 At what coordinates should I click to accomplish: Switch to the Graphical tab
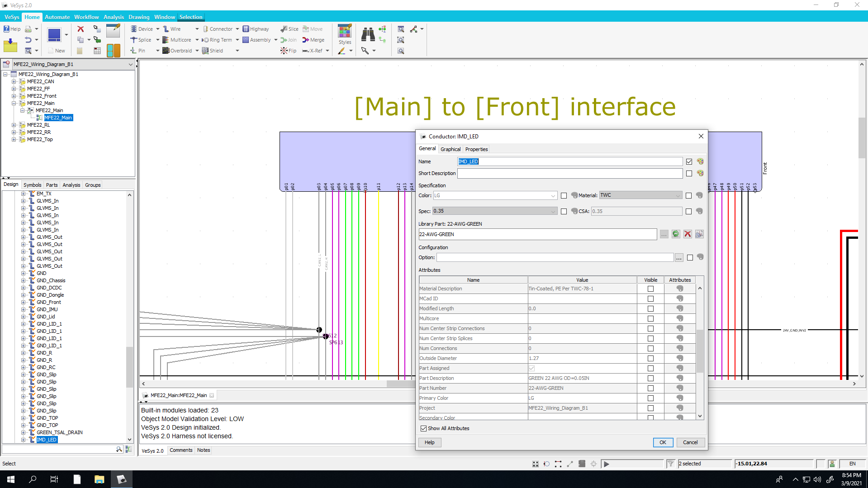coord(450,149)
